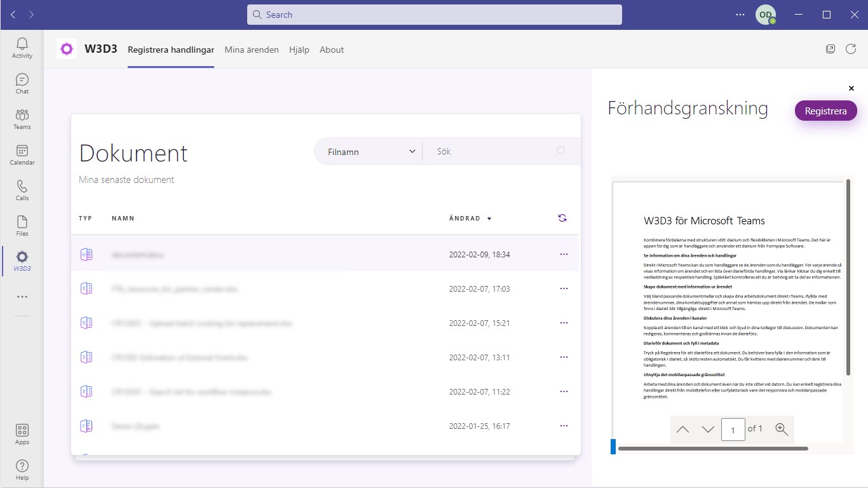Sort by the TYP column header

coord(86,219)
